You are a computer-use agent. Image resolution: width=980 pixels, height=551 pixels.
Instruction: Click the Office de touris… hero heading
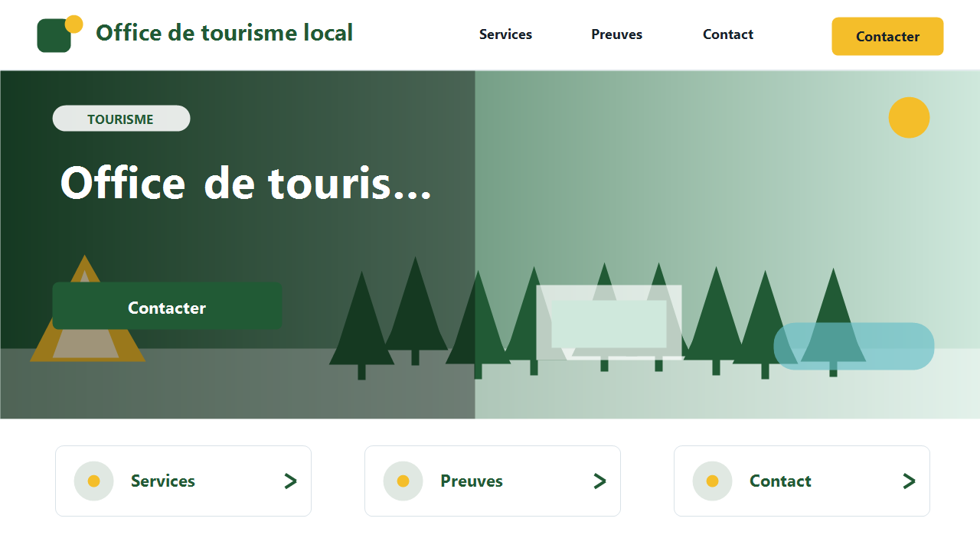(x=246, y=184)
